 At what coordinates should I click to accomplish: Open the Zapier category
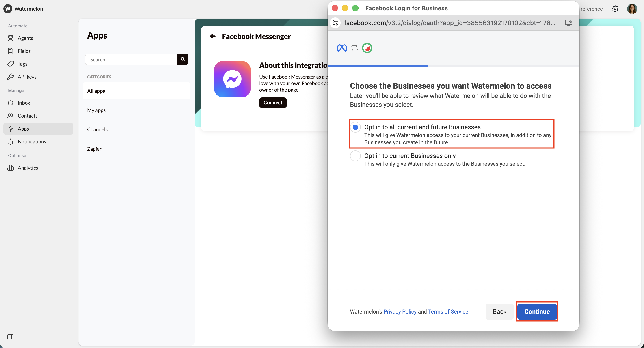coord(94,149)
